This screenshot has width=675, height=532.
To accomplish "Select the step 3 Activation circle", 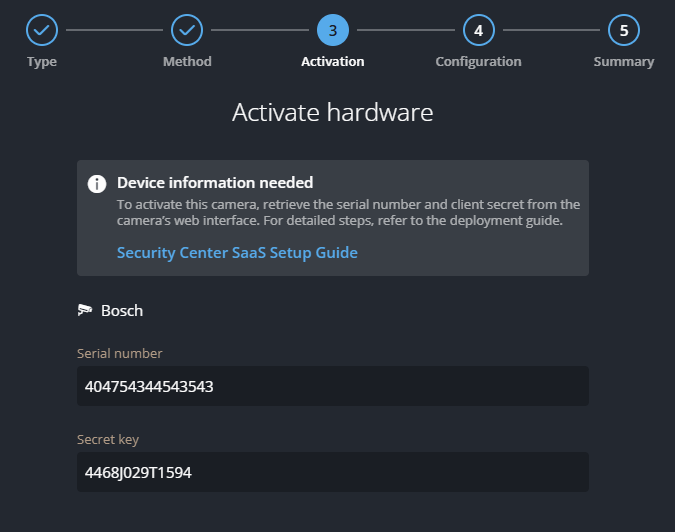I will click(x=333, y=30).
